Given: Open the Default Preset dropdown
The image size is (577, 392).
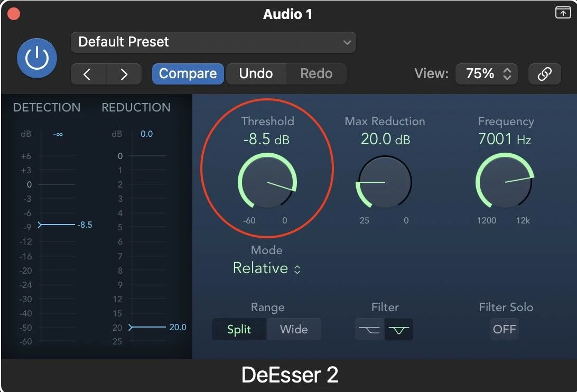Looking at the screenshot, I should [x=213, y=42].
